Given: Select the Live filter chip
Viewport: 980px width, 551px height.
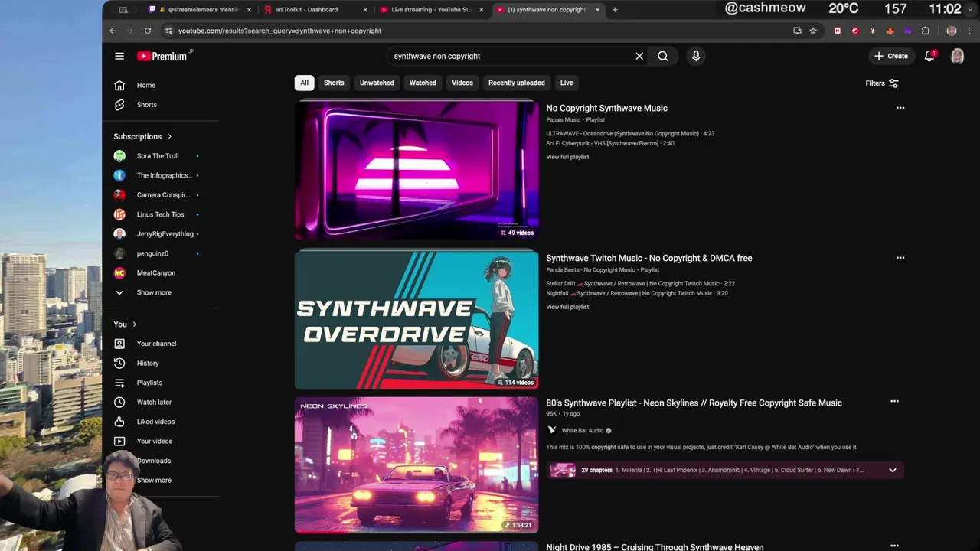Looking at the screenshot, I should click(567, 83).
